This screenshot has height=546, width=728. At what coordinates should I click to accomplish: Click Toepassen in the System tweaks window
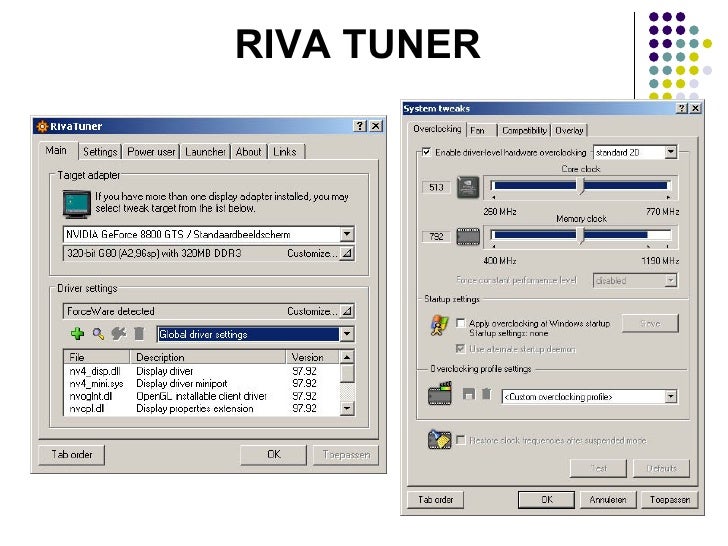pos(670,500)
